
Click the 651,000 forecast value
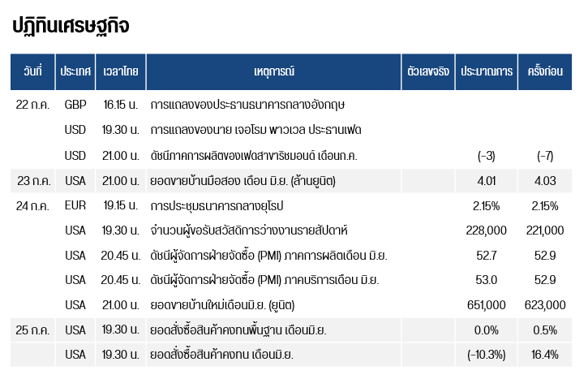click(487, 305)
